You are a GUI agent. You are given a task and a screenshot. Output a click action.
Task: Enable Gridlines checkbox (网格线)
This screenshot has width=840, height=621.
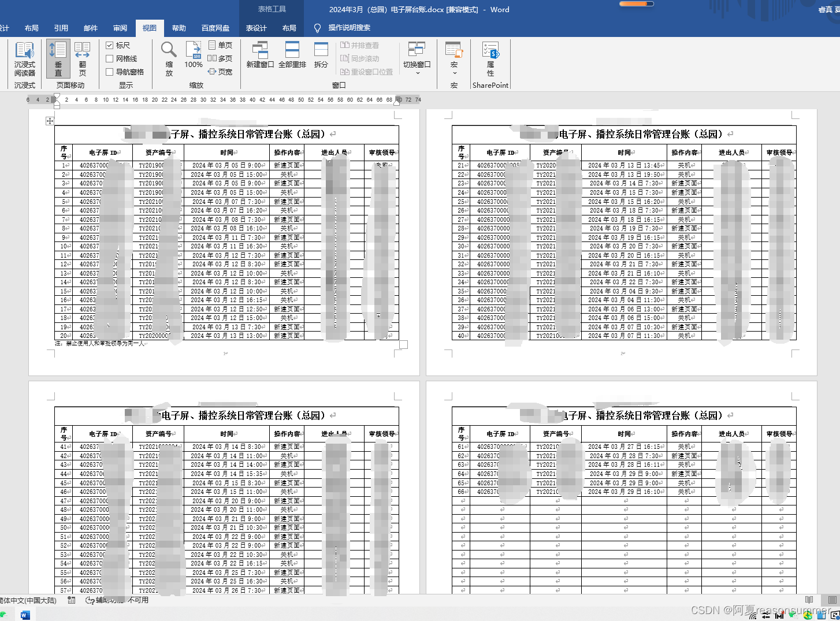point(121,58)
